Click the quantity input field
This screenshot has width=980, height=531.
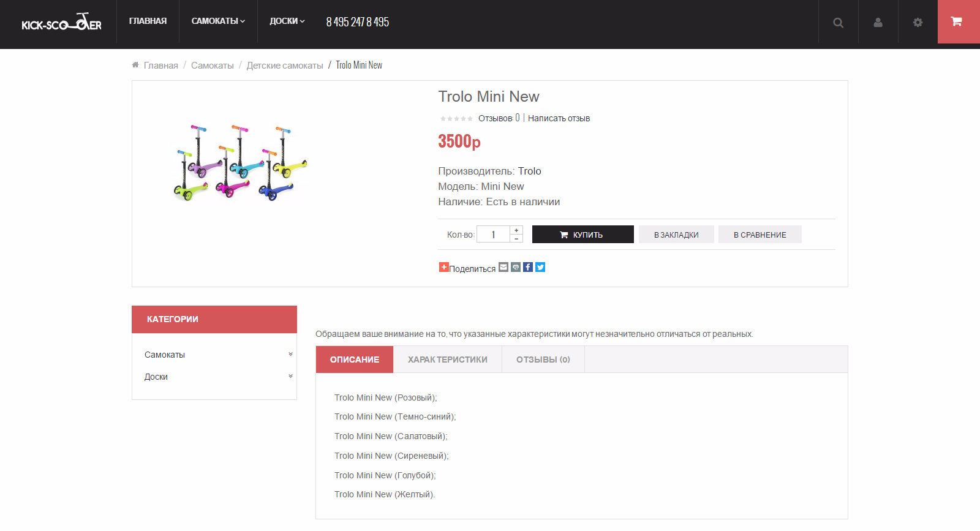(x=493, y=235)
